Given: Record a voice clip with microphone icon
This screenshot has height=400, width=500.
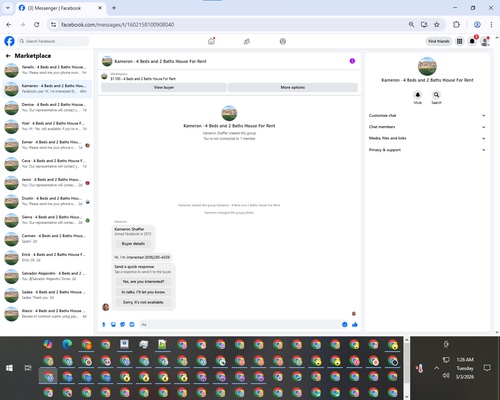Looking at the screenshot, I should click(x=104, y=324).
